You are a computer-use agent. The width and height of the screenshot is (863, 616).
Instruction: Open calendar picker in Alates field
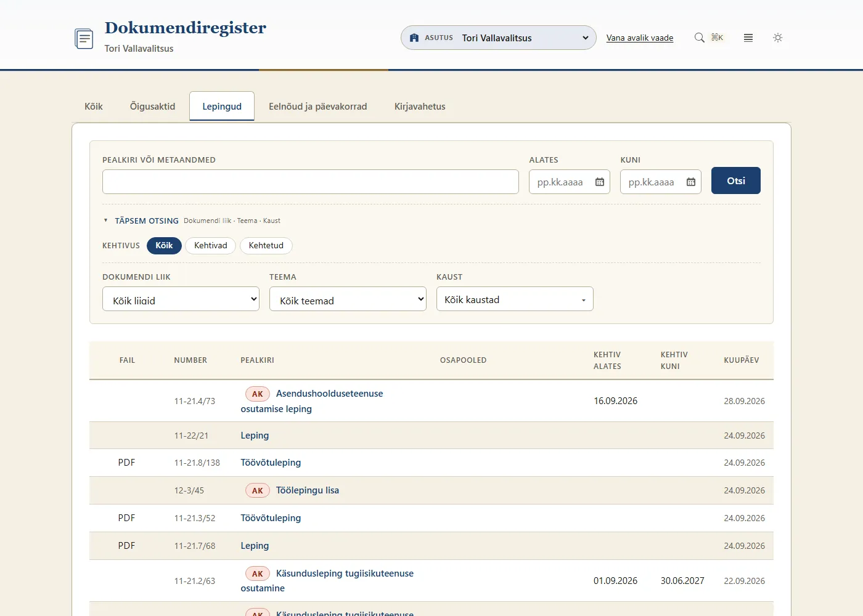point(600,182)
